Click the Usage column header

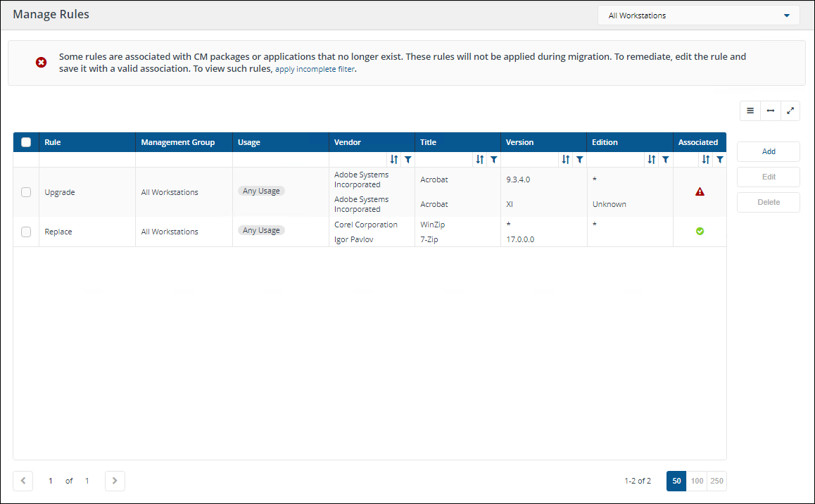click(249, 142)
